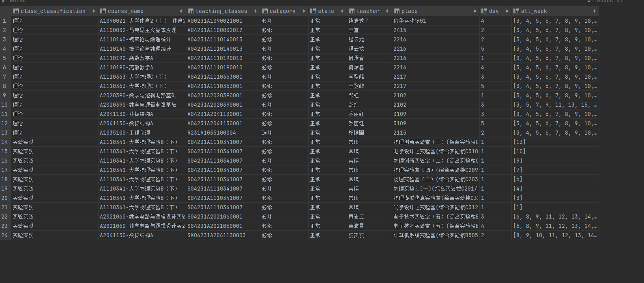Select the state column header label
The image size is (644, 283).
pyautogui.click(x=326, y=11)
